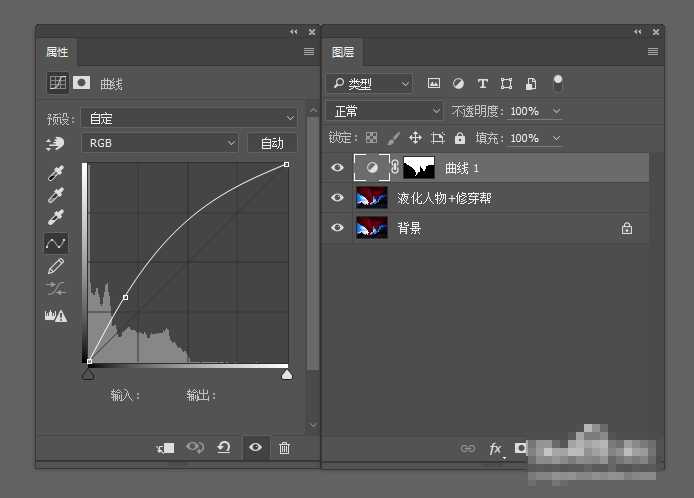The width and height of the screenshot is (694, 498).
Task: Switch to the 图层 tab
Action: [x=343, y=52]
